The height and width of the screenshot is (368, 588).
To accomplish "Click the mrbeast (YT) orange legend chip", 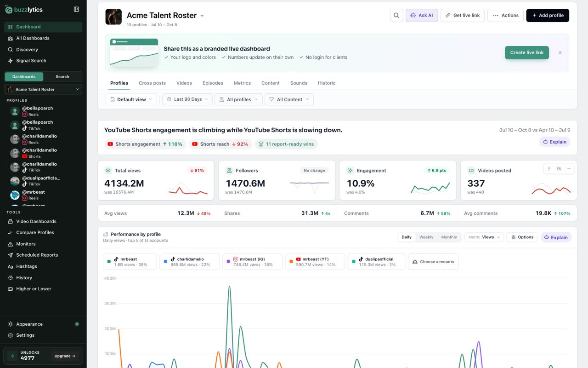I will [315, 262].
